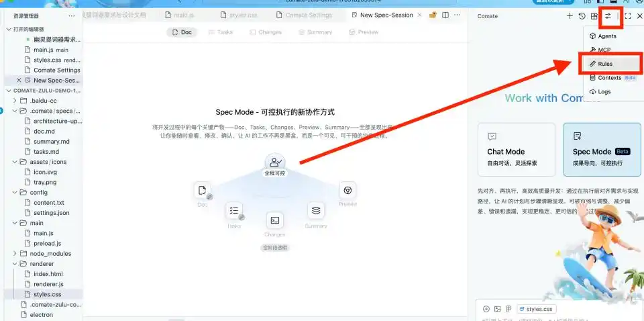
Task: Switch to the Summary spec tab
Action: (315, 32)
